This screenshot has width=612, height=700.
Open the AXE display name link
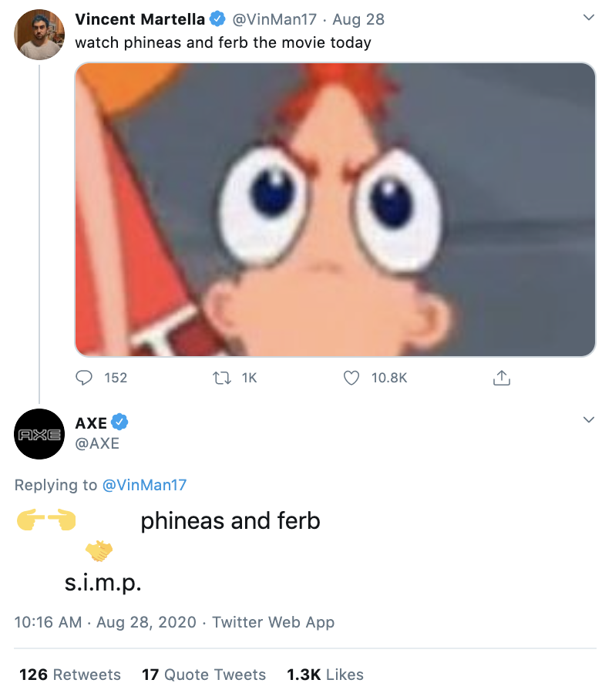pos(91,422)
